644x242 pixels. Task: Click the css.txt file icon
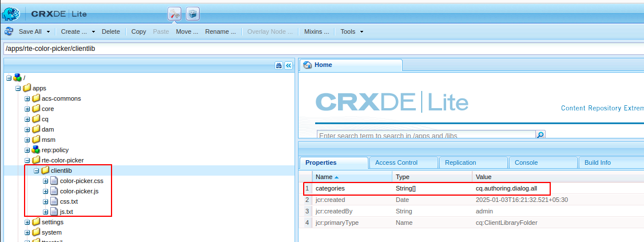click(x=54, y=201)
